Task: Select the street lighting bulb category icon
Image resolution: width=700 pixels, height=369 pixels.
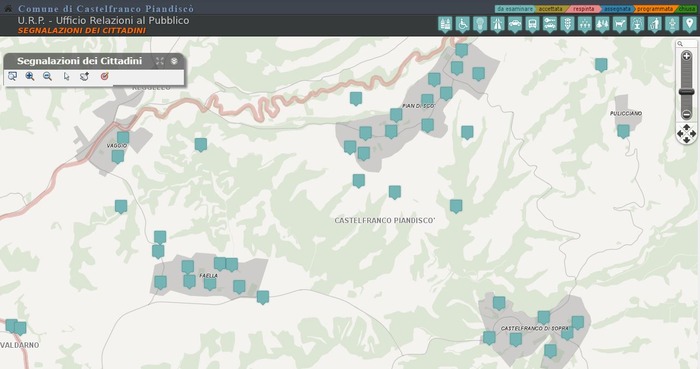Action: coord(480,25)
